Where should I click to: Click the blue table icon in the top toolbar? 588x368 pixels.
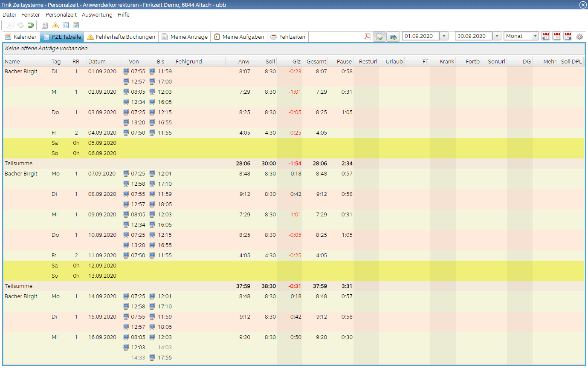(66, 25)
